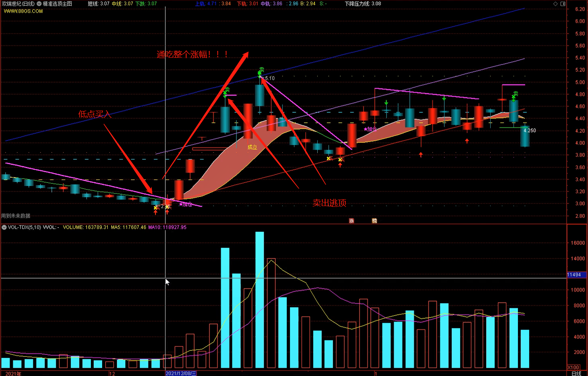The height and width of the screenshot is (376, 588).
Task: Click the 下降压力线: 3.08 readout
Action: 363,4
